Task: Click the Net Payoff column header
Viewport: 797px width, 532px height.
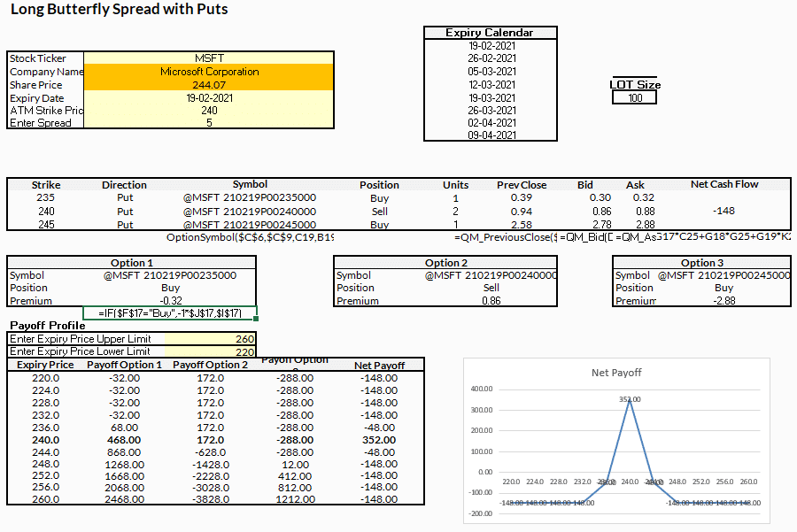Action: (x=379, y=366)
